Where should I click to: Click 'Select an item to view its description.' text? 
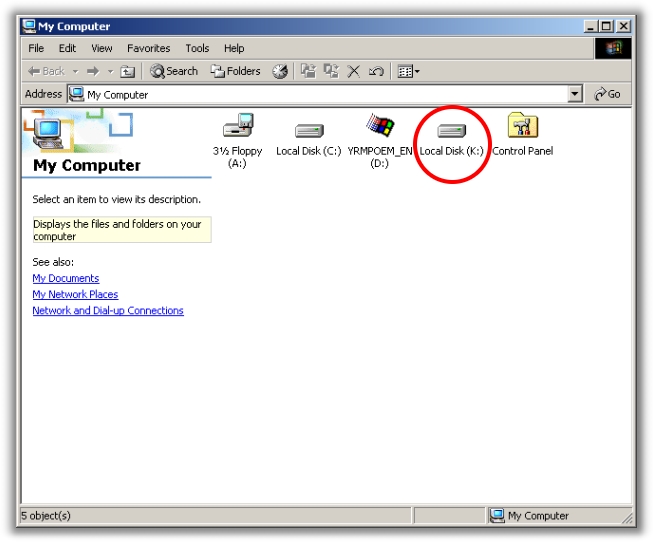coord(117,199)
